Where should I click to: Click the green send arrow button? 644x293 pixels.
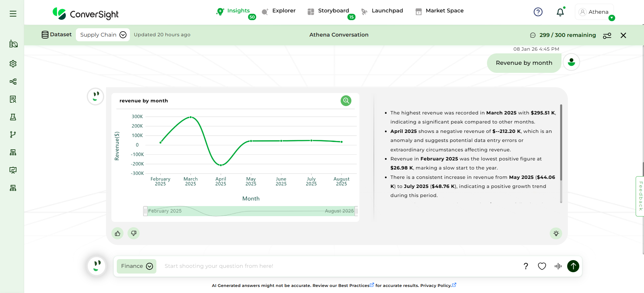573,266
